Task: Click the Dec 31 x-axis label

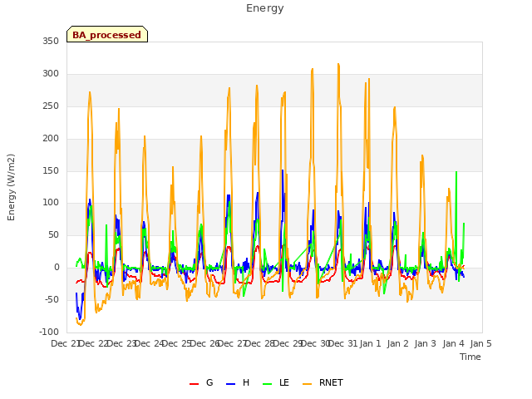Action: 343,343
